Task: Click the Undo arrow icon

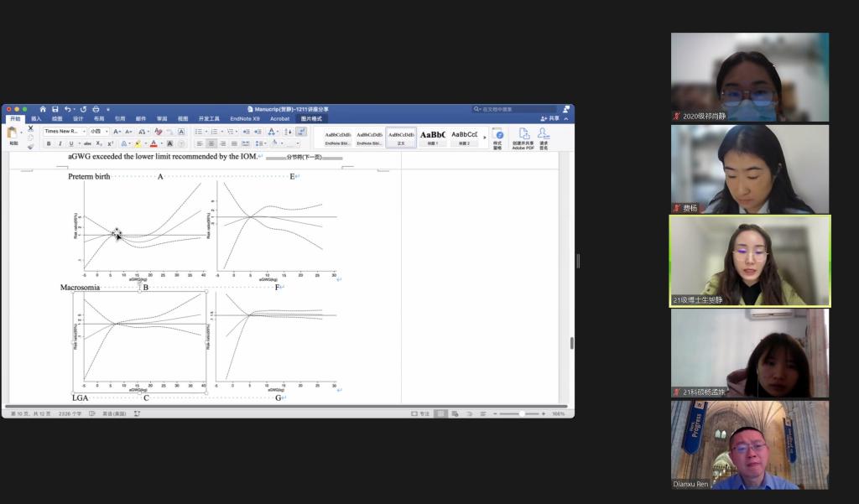Action: [67, 109]
